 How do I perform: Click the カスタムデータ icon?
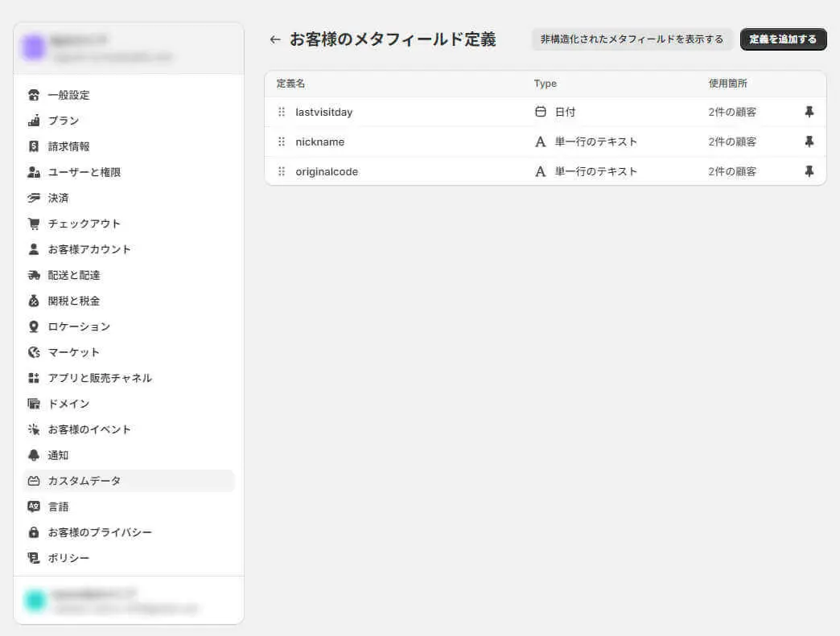click(34, 481)
